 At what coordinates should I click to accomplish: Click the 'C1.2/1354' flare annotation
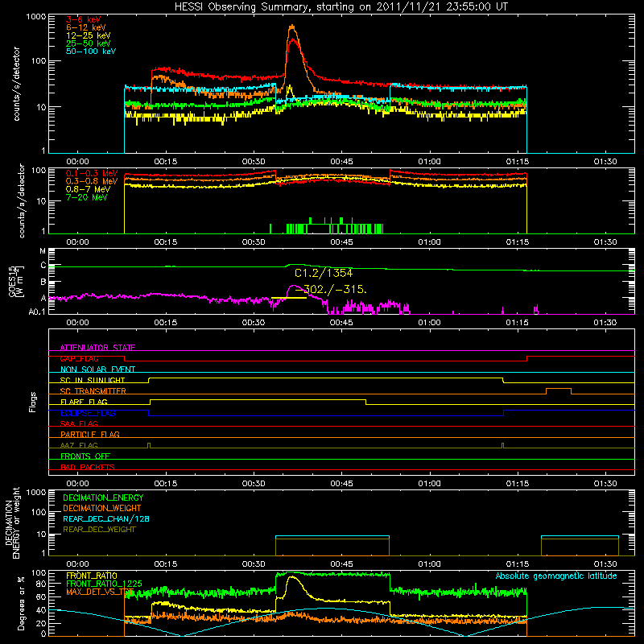coord(324,273)
